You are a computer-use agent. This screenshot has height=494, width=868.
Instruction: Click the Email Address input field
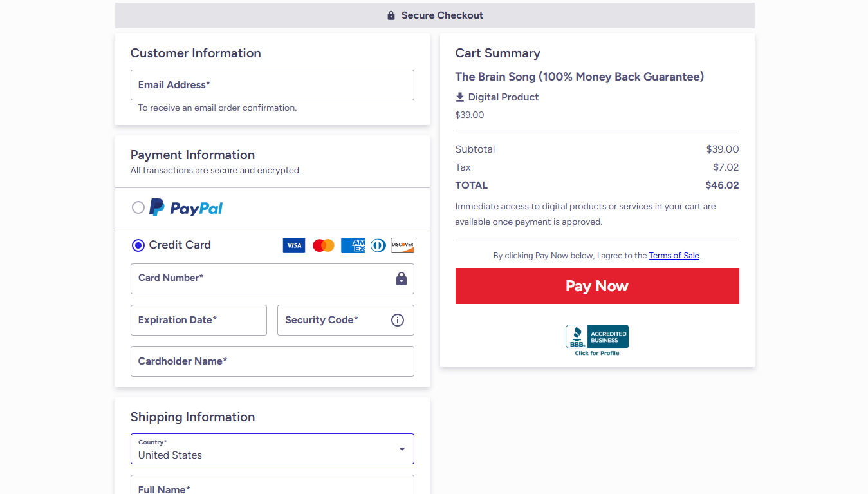(272, 84)
